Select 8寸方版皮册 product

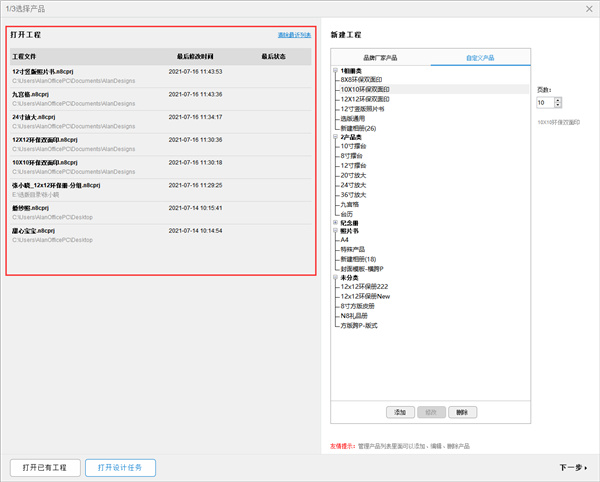tap(357, 306)
